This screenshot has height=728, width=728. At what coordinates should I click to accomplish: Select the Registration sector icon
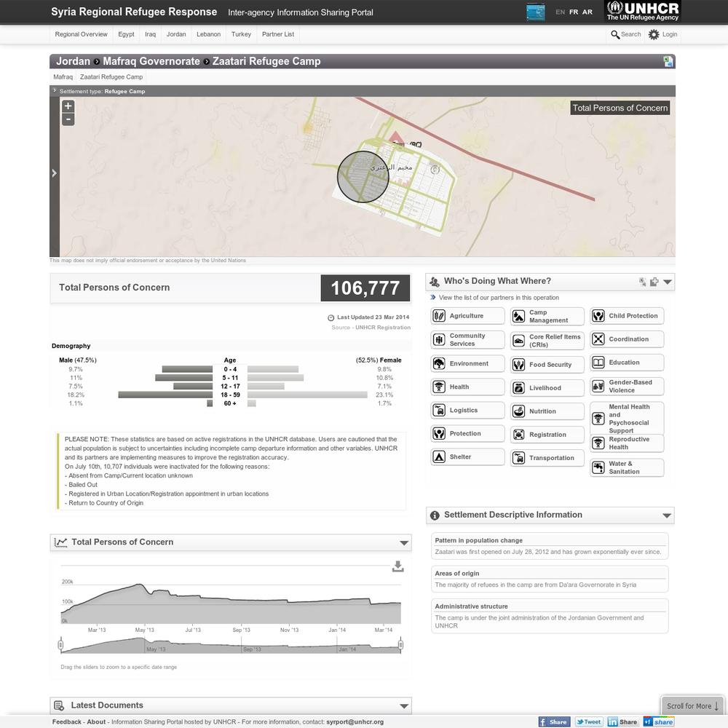(518, 435)
